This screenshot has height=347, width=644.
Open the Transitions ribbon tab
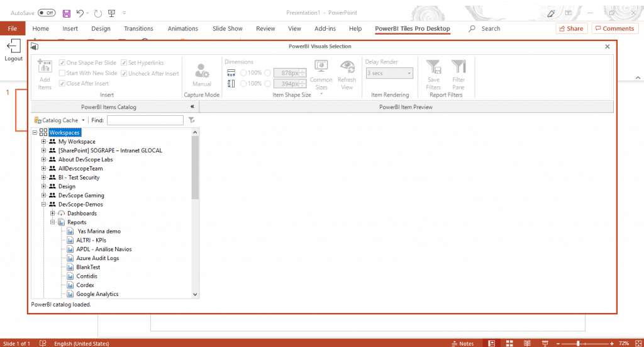tap(138, 28)
